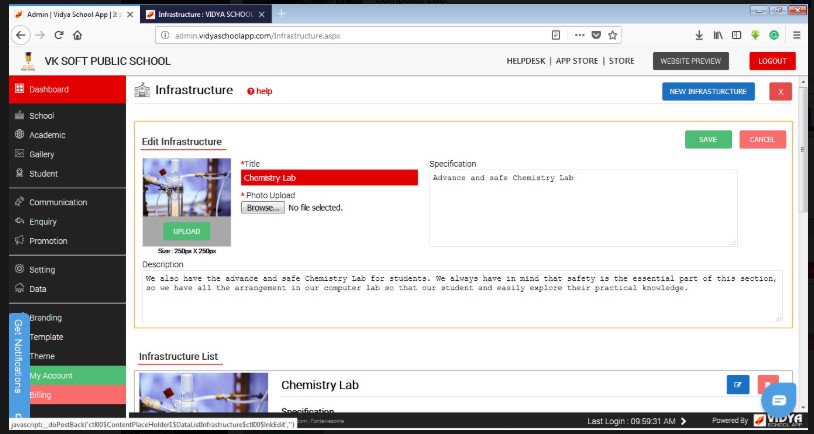Click WEBSITE PREVIEW button
The width and height of the screenshot is (814, 434).
click(690, 61)
